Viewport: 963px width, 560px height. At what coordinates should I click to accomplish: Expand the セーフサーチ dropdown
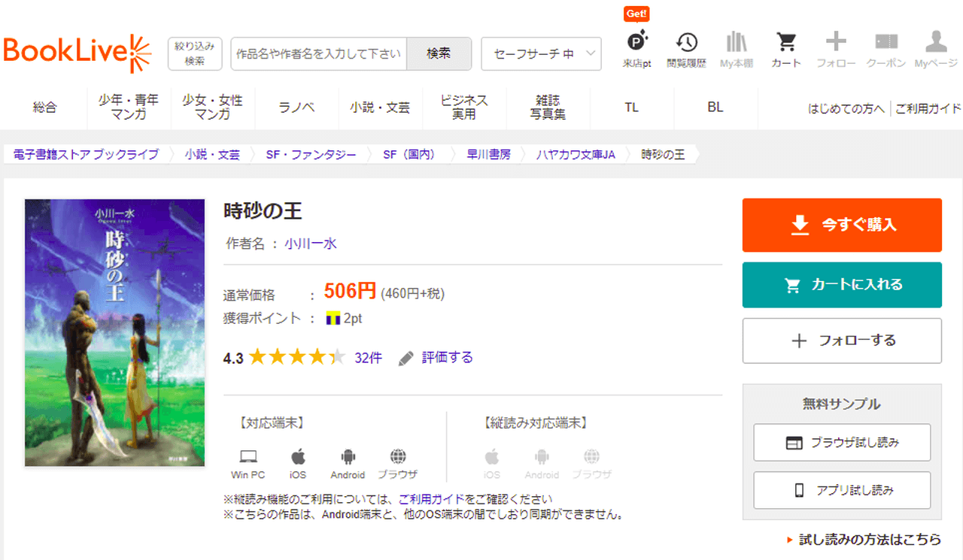tap(541, 54)
